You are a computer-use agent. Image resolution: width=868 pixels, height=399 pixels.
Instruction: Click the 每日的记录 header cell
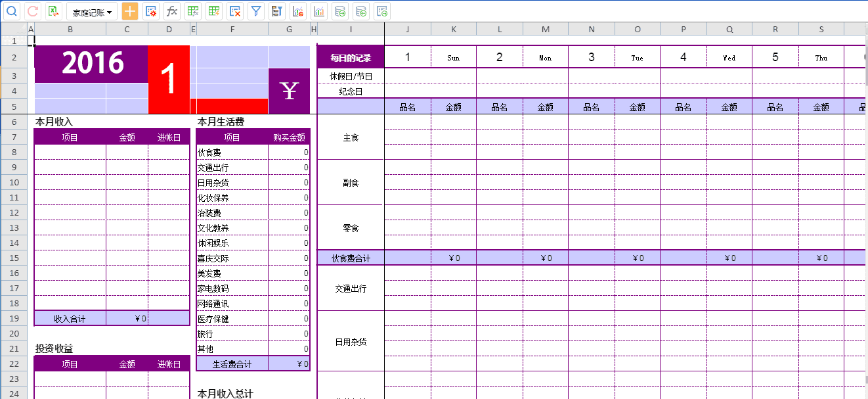pos(351,58)
